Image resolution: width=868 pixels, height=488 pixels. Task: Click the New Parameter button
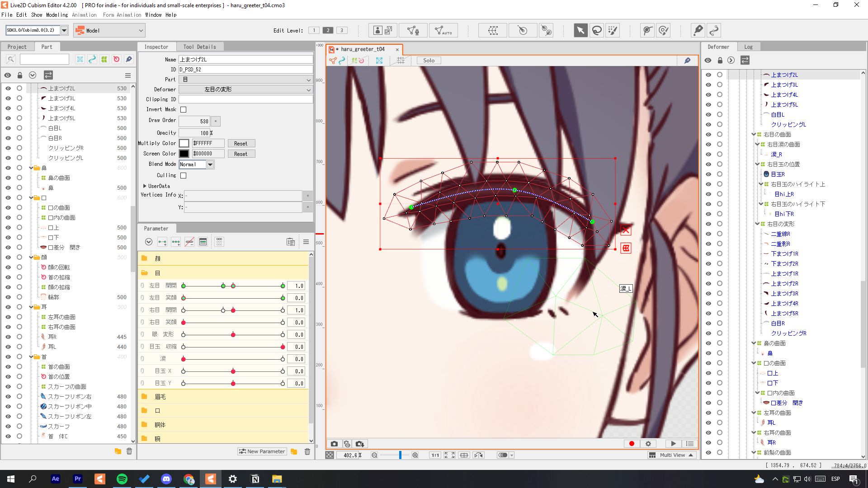(x=262, y=451)
